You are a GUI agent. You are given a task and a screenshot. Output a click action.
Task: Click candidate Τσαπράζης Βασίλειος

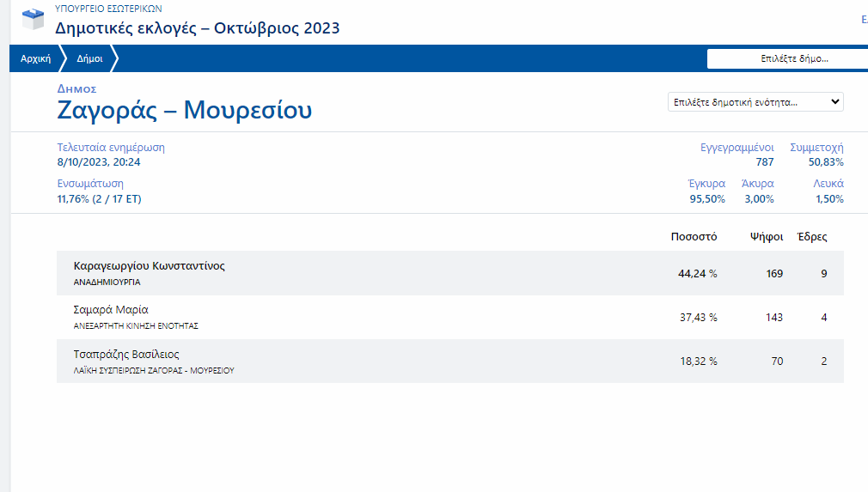pos(126,355)
